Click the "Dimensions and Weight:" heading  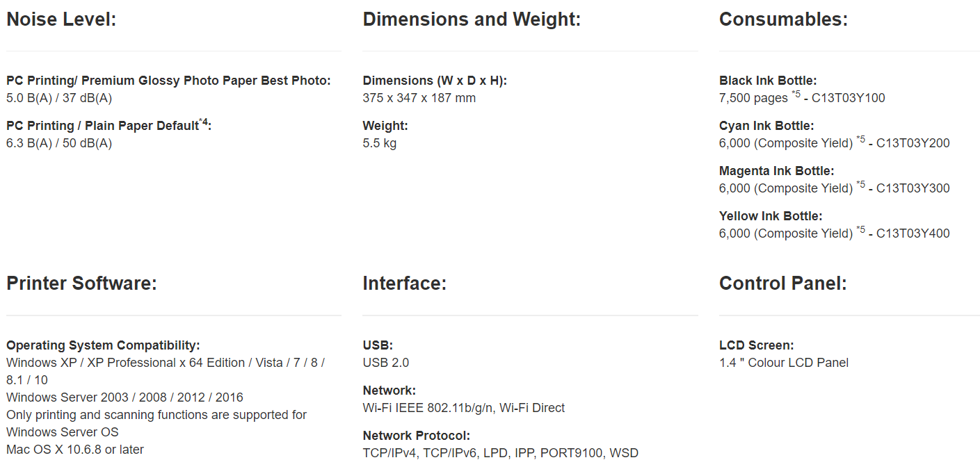tap(471, 19)
